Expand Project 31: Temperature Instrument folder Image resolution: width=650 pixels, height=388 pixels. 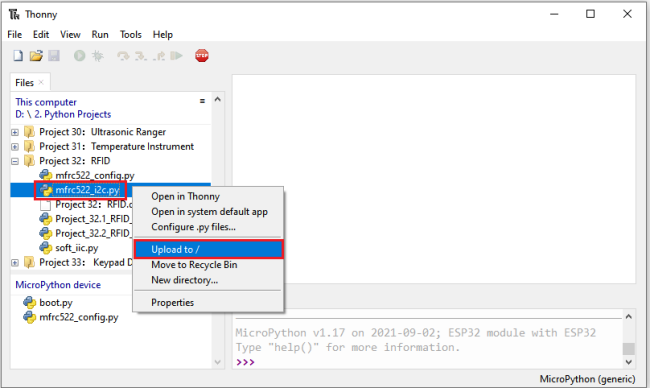click(15, 147)
